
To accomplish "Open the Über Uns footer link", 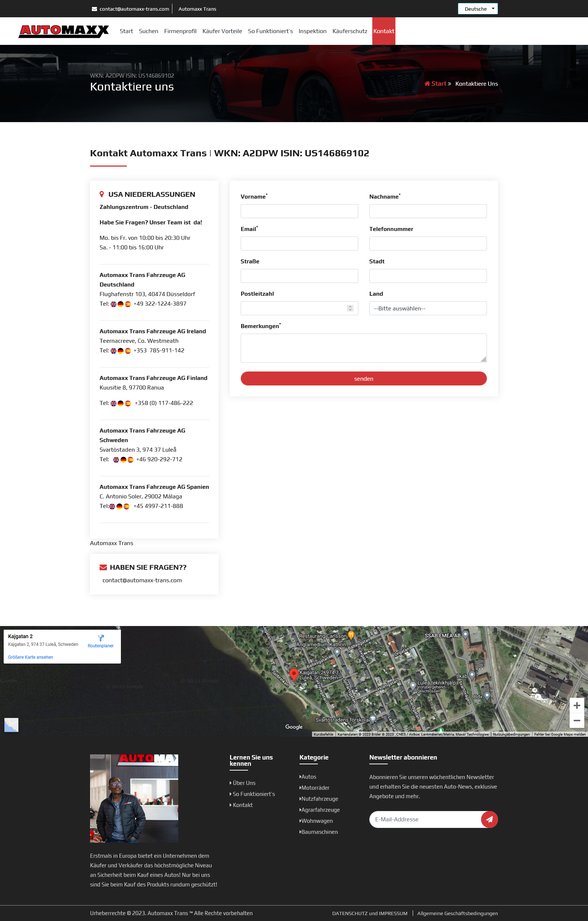I will point(244,783).
